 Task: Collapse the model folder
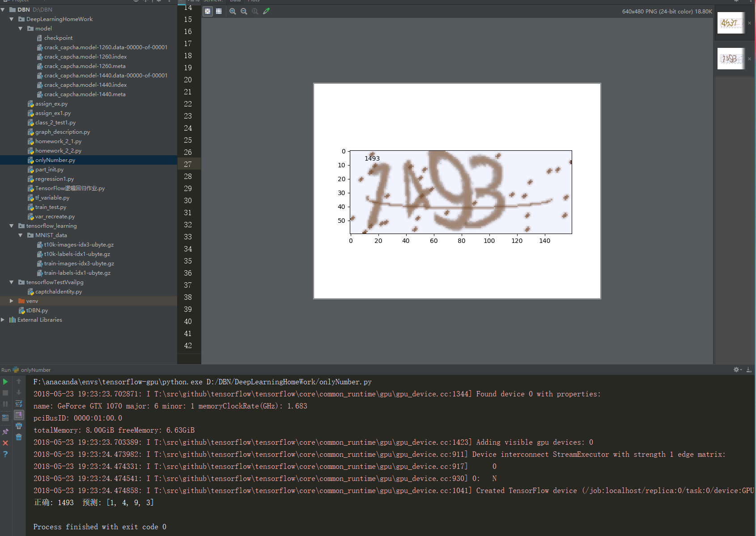click(21, 29)
